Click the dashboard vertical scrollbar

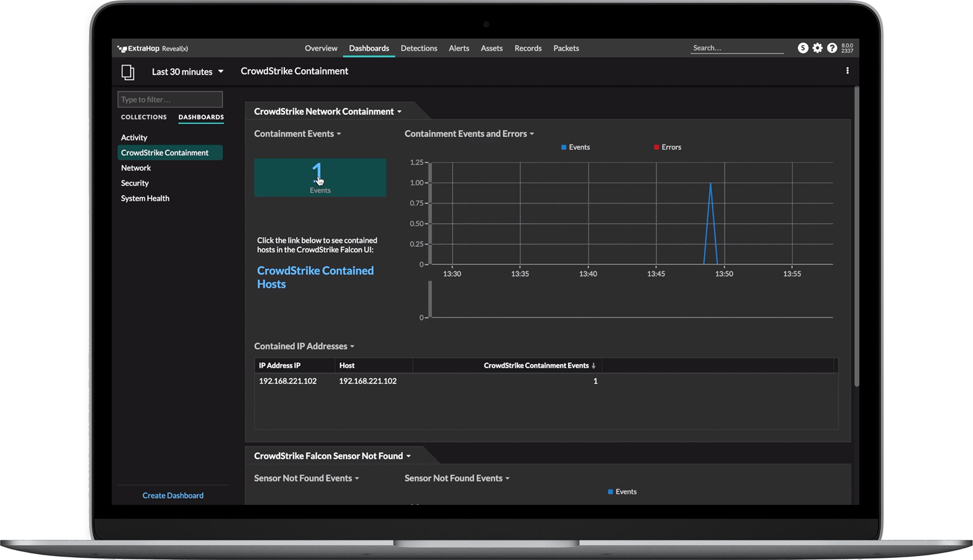point(856,236)
